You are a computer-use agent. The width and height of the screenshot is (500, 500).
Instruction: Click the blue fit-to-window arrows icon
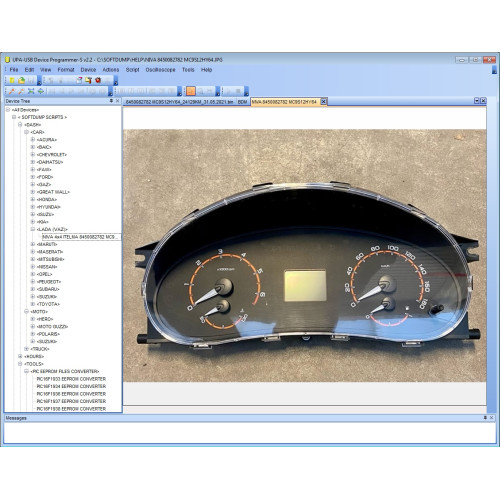click(31, 91)
